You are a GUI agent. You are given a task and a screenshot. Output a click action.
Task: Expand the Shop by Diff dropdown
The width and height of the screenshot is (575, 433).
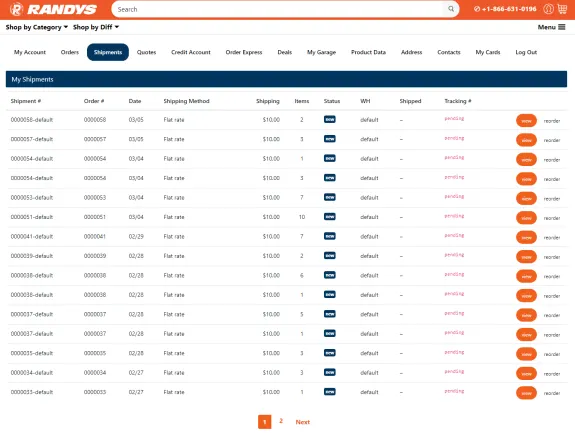tap(96, 27)
